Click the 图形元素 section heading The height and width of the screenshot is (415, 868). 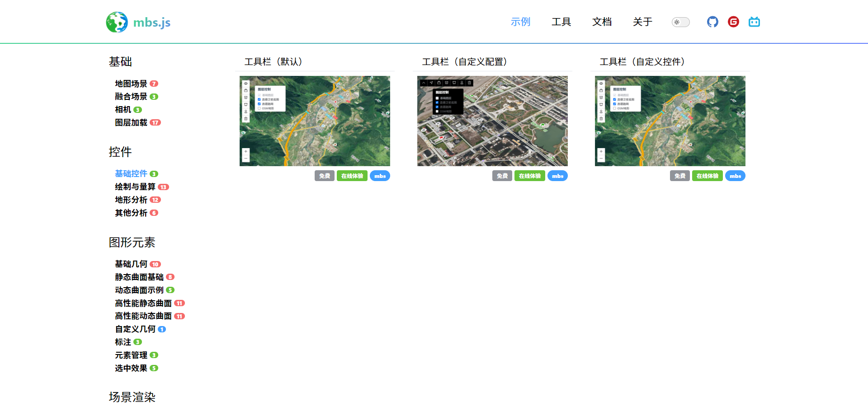(x=132, y=242)
